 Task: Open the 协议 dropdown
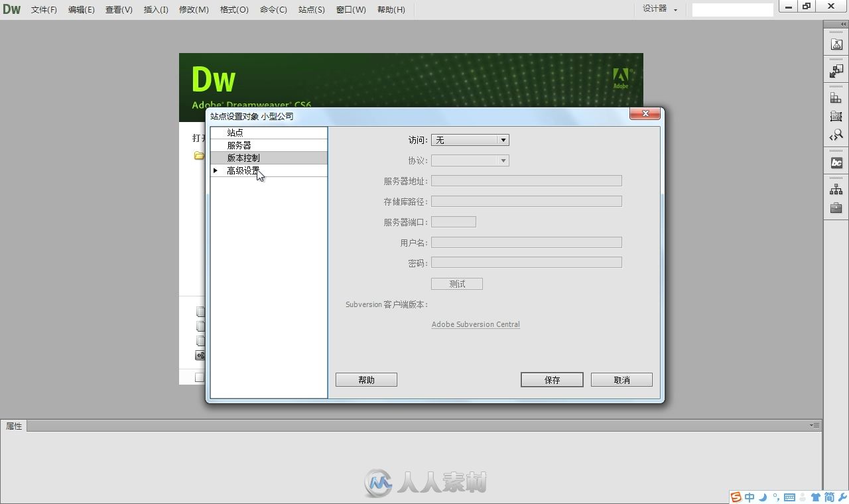[470, 160]
